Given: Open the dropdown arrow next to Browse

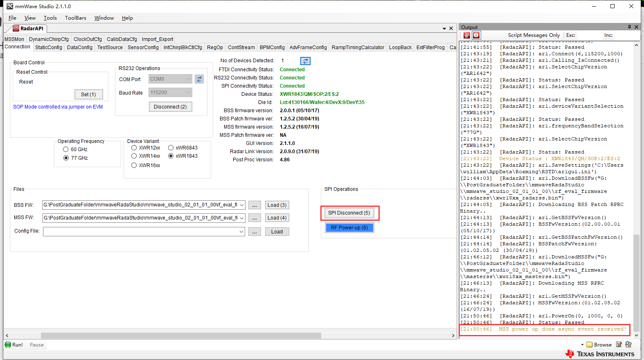Looking at the screenshot, I should coord(582,345).
